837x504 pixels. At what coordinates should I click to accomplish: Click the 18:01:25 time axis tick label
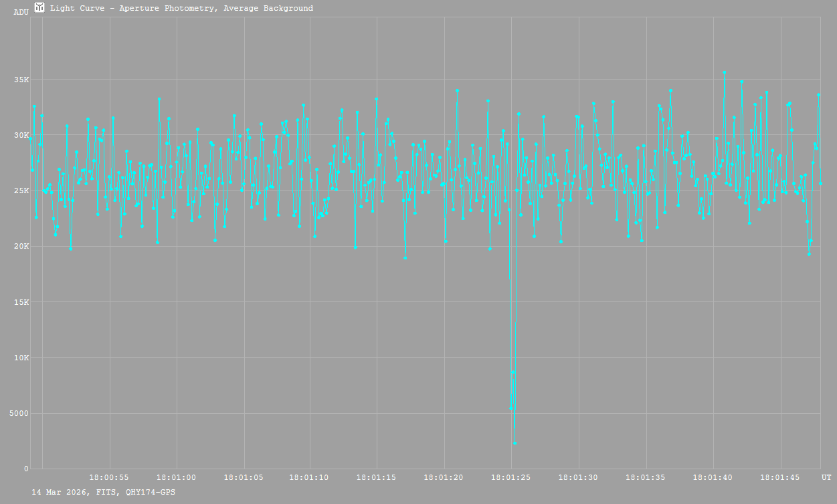pos(511,478)
